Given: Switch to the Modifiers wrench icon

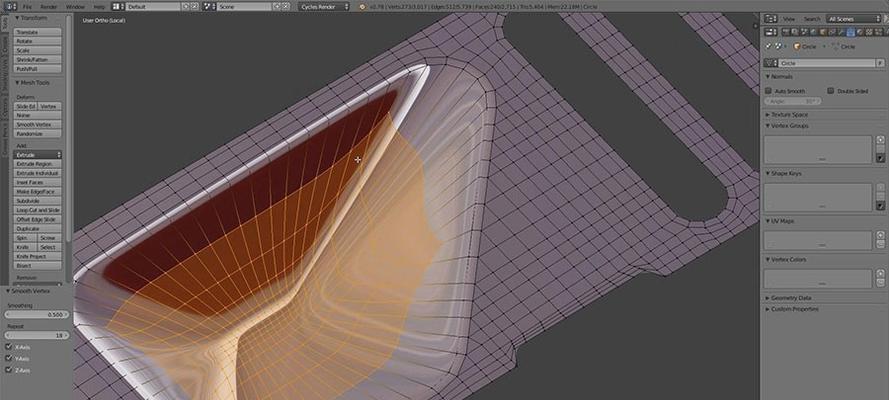Looking at the screenshot, I should 842,32.
